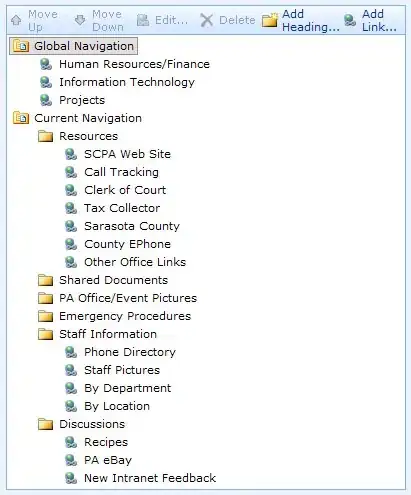411x495 pixels.
Task: Select Shared Documents heading
Action: point(113,280)
